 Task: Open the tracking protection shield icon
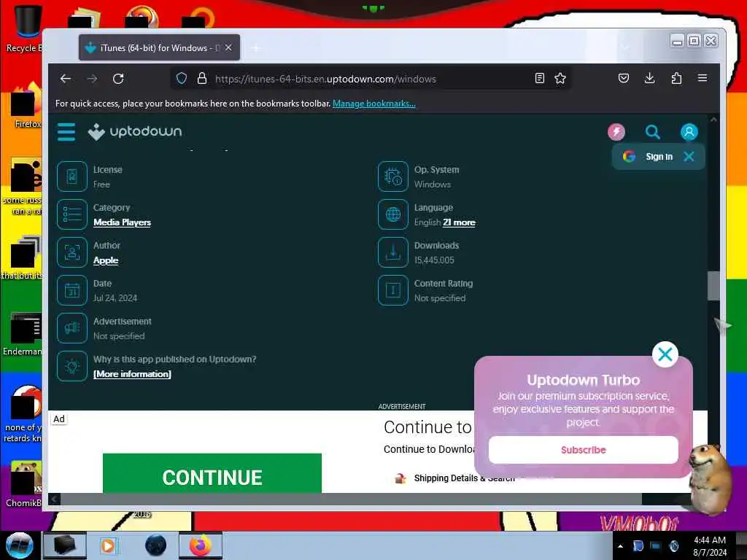coord(182,79)
